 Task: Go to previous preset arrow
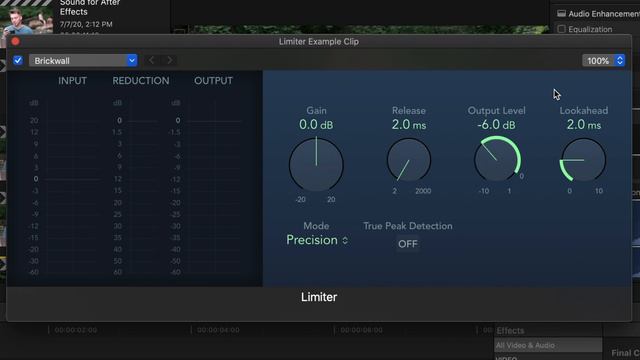pyautogui.click(x=151, y=60)
